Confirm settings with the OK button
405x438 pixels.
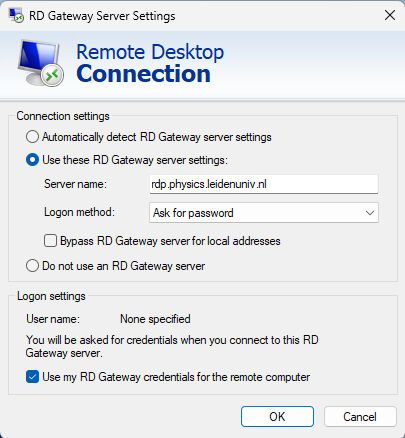277,417
